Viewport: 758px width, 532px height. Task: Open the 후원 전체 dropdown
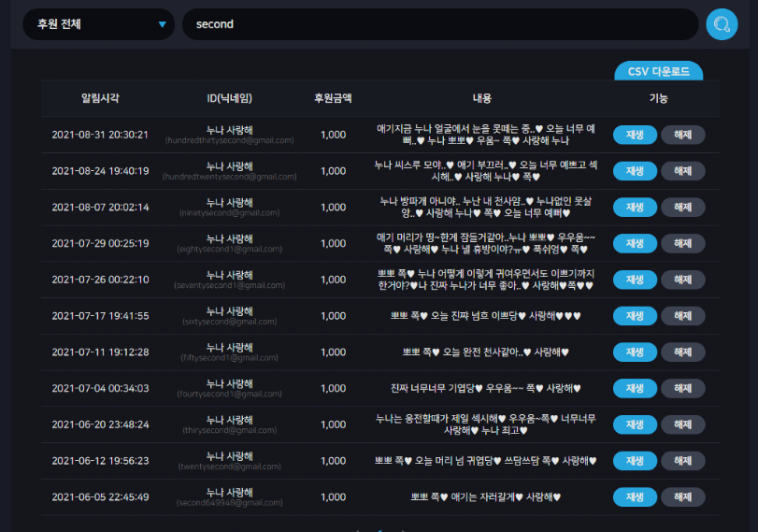(x=99, y=24)
